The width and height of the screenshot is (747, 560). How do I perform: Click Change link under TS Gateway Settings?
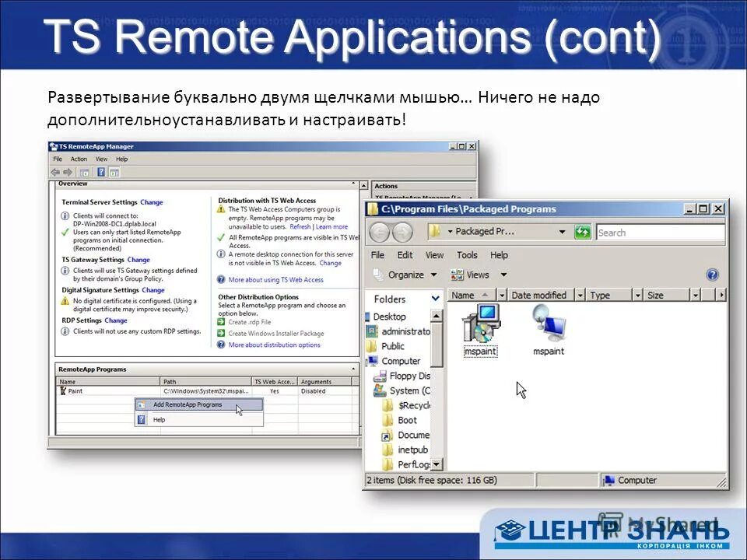click(x=139, y=260)
